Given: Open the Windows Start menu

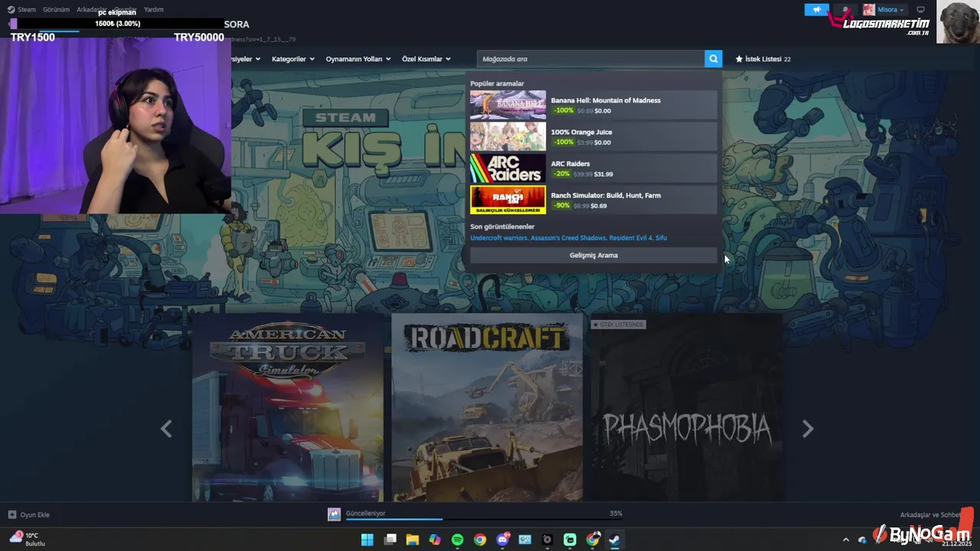Looking at the screenshot, I should coord(367,540).
